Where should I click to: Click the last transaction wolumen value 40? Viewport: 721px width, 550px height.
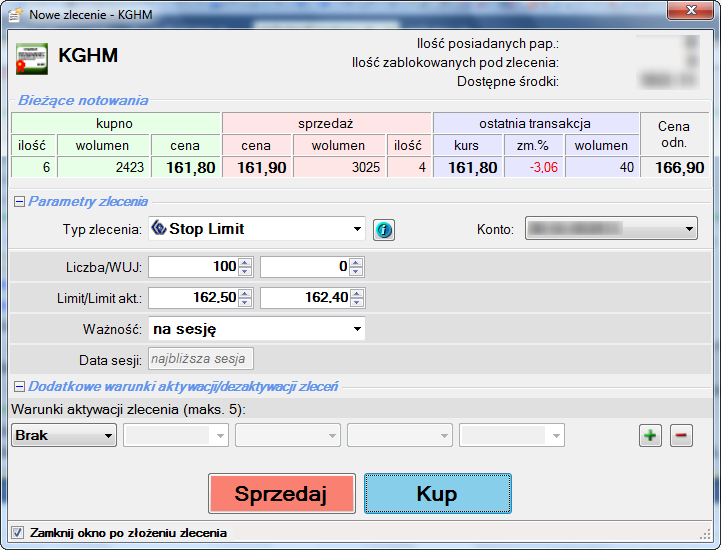pyautogui.click(x=602, y=167)
